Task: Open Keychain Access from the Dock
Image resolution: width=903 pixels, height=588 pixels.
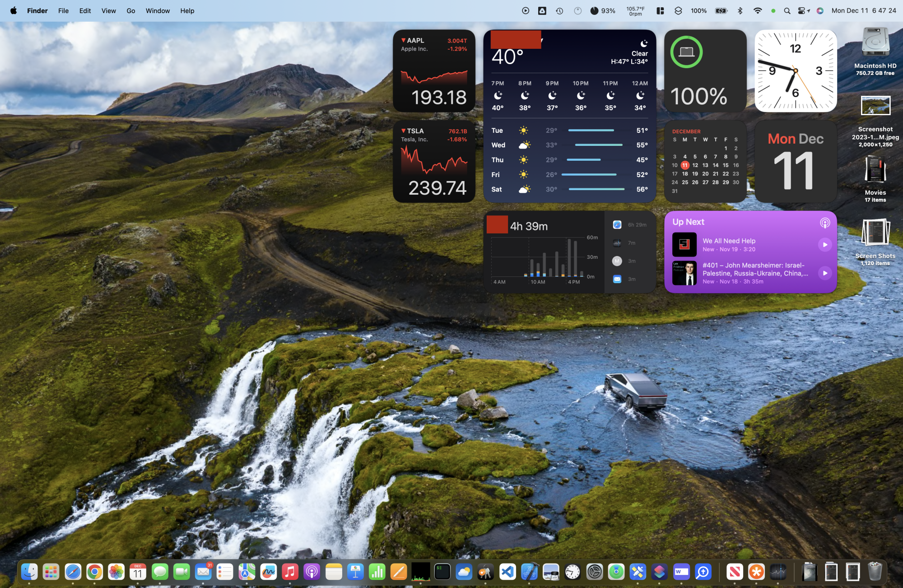Action: [x=485, y=572]
